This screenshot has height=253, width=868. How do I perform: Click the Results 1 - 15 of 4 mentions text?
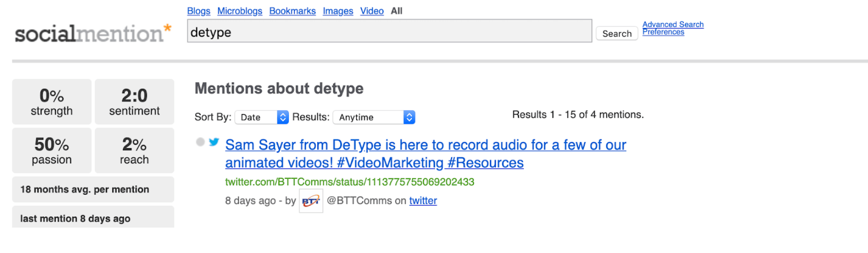point(578,115)
